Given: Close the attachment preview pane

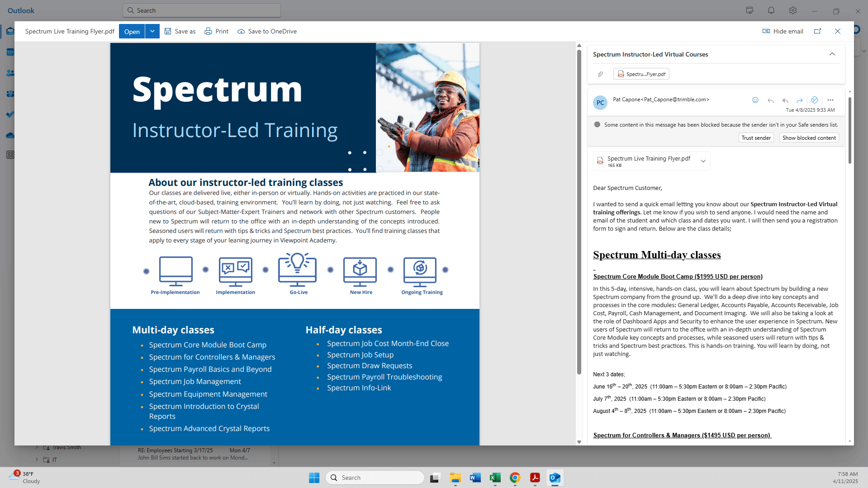Looking at the screenshot, I should coord(838,31).
